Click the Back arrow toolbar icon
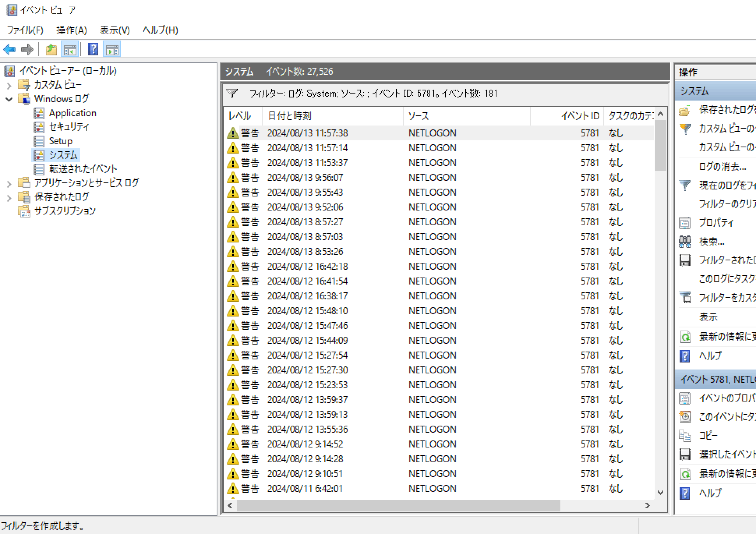756x534 pixels. point(9,50)
